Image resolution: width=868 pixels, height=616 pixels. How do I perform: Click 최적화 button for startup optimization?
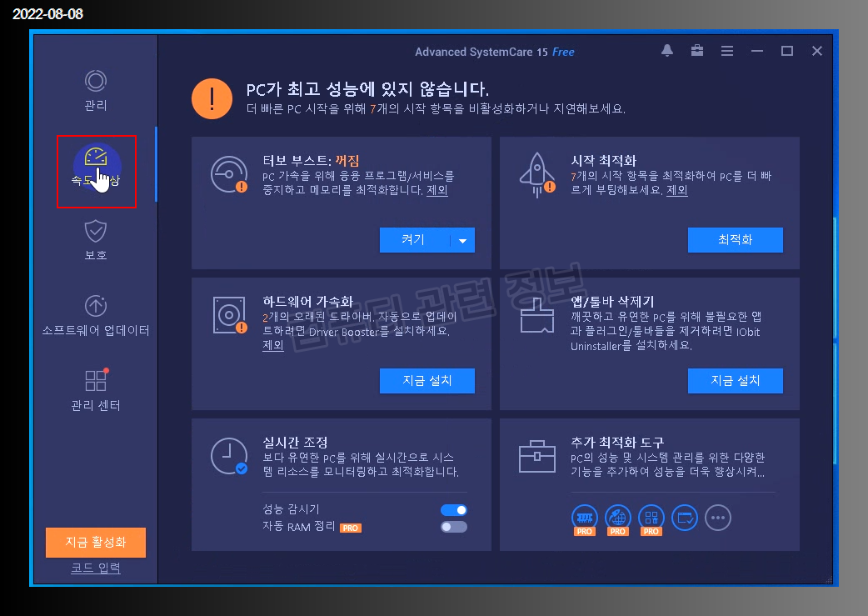tap(736, 240)
